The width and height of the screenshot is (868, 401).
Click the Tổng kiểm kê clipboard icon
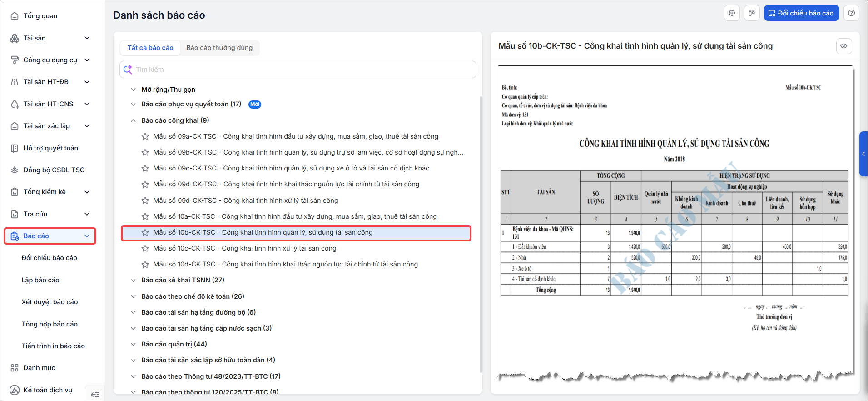[15, 192]
